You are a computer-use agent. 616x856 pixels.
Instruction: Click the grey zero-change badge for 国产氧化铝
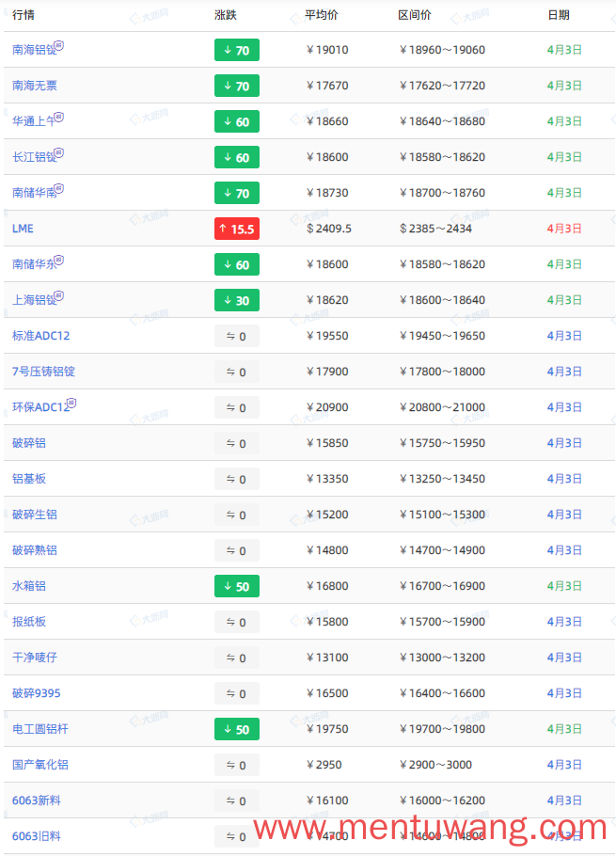(x=237, y=766)
